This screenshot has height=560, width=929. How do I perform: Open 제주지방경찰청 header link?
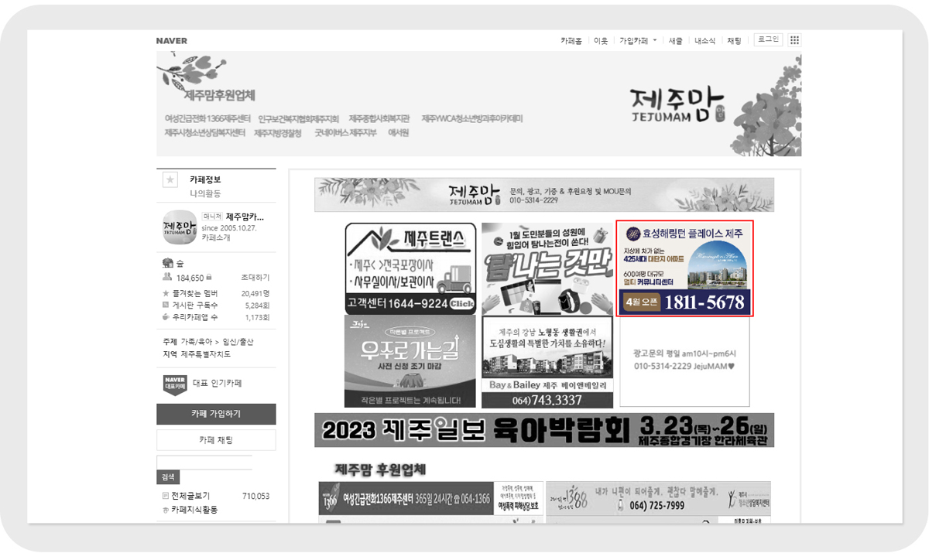click(279, 133)
